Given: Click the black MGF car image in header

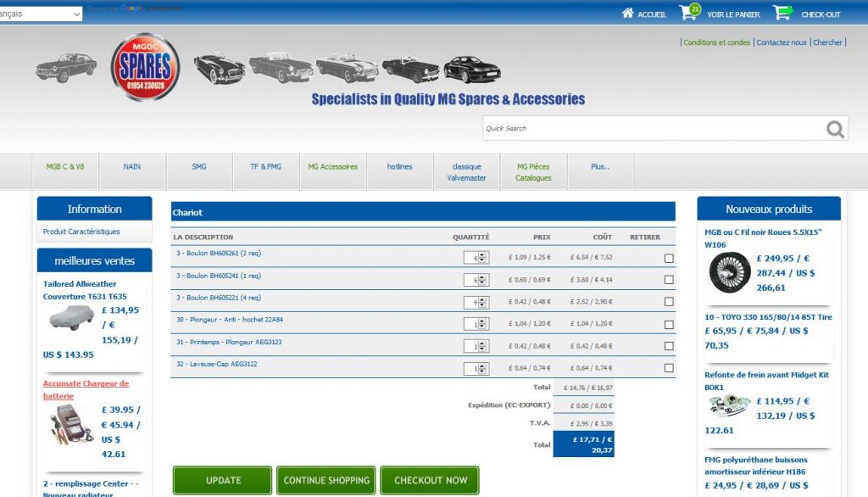Looking at the screenshot, I should (472, 70).
